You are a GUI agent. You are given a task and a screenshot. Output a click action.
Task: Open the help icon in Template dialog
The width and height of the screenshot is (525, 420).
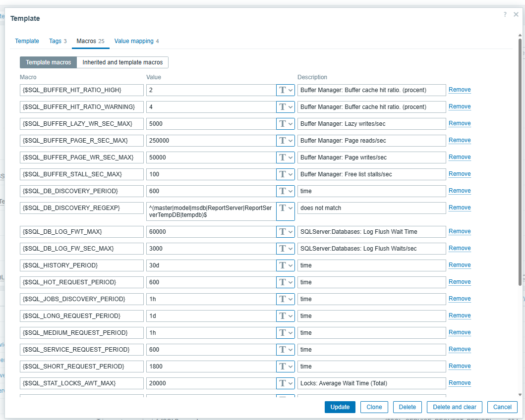(x=505, y=14)
